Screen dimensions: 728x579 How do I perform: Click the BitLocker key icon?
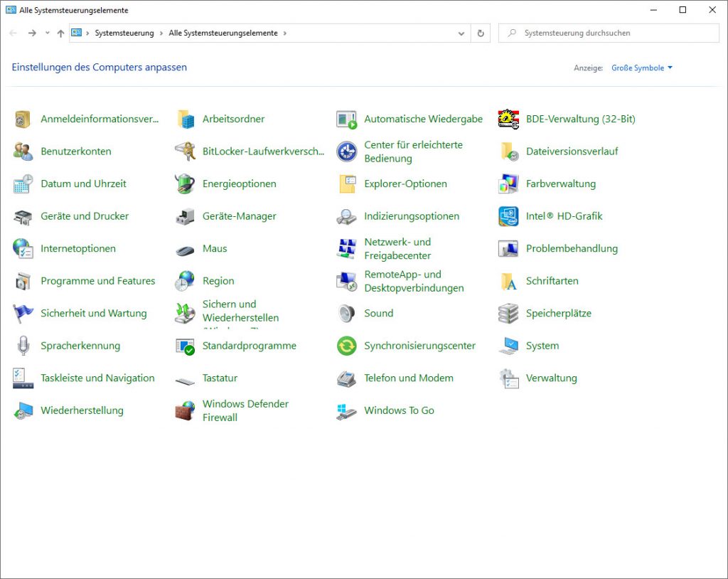coord(185,152)
